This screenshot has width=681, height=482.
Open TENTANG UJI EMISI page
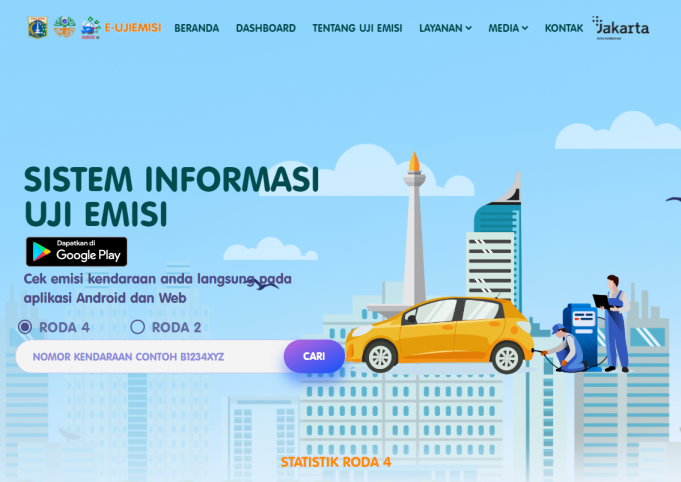coord(357,28)
